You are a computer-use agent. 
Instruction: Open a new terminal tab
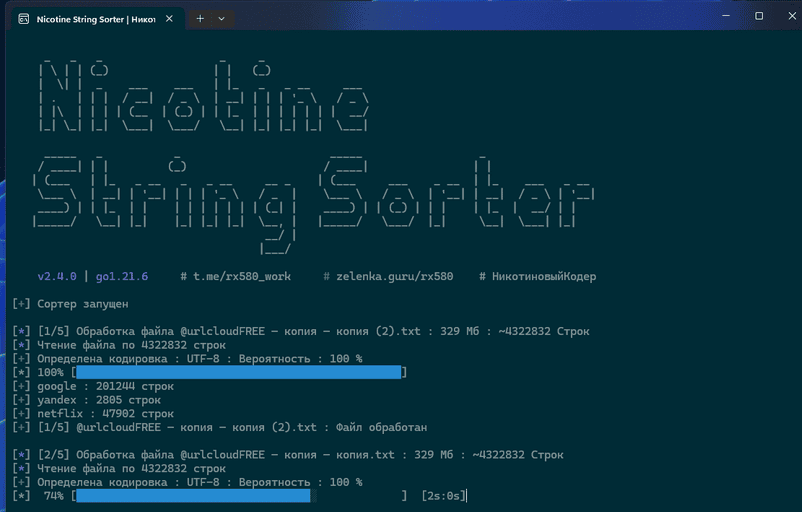(200, 19)
